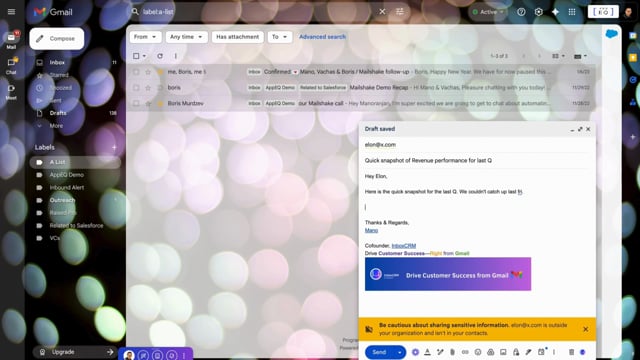
Task: Star the Mailshake follow-up email
Action: pyautogui.click(x=148, y=72)
